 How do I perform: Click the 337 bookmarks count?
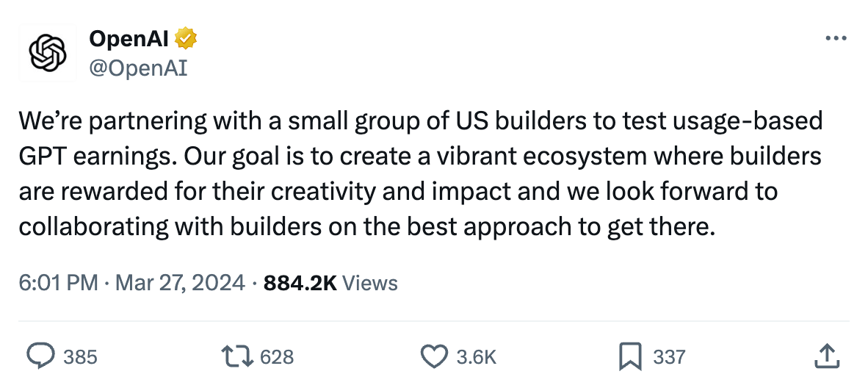click(x=669, y=357)
